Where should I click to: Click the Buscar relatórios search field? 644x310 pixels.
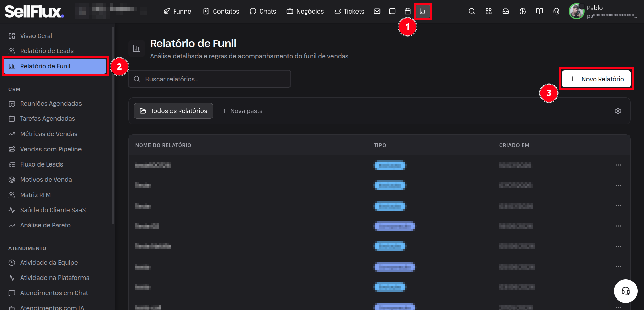pos(209,79)
